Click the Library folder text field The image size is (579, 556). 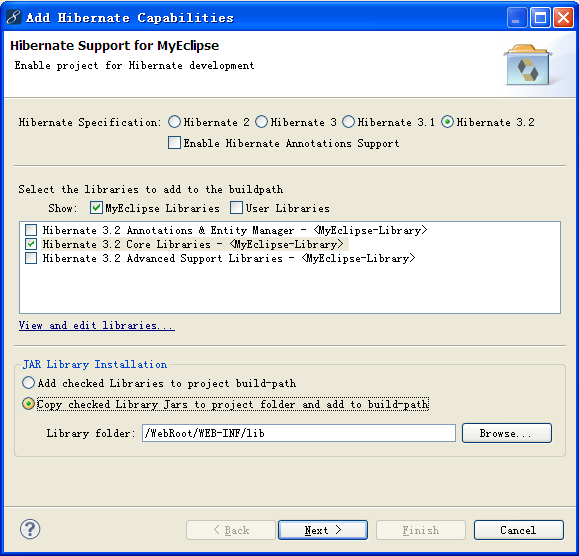tap(299, 433)
